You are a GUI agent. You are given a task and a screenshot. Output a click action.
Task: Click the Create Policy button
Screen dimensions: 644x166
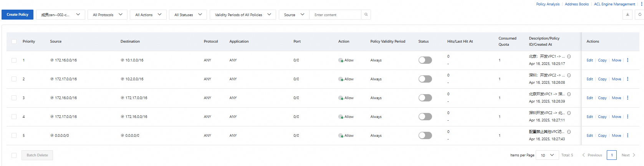[x=17, y=15]
